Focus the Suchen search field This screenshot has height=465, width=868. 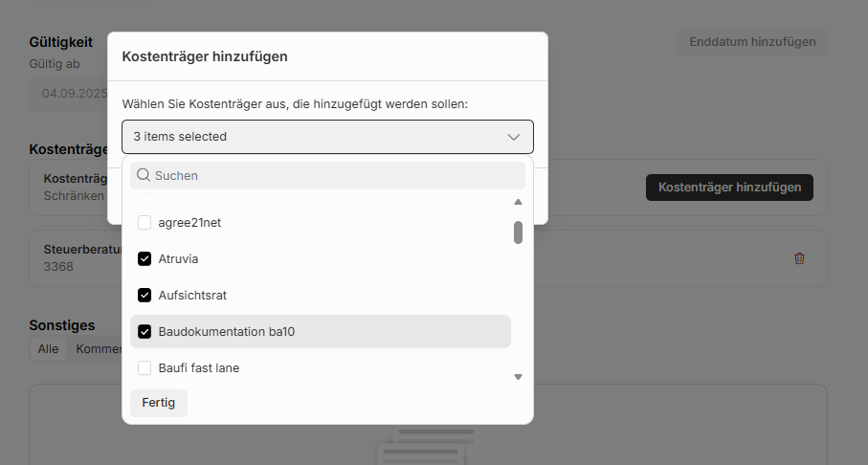(335, 176)
